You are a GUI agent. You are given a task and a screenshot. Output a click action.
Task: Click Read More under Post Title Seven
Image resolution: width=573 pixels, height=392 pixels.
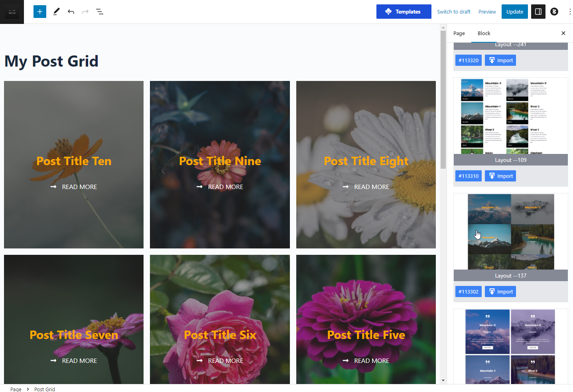point(79,360)
